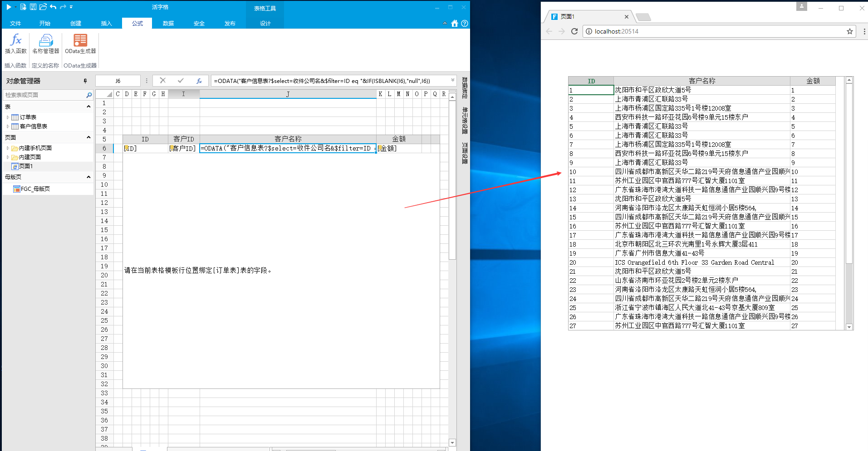The height and width of the screenshot is (451, 868).
Task: Expand the 订单表 tree node
Action: pos(8,117)
